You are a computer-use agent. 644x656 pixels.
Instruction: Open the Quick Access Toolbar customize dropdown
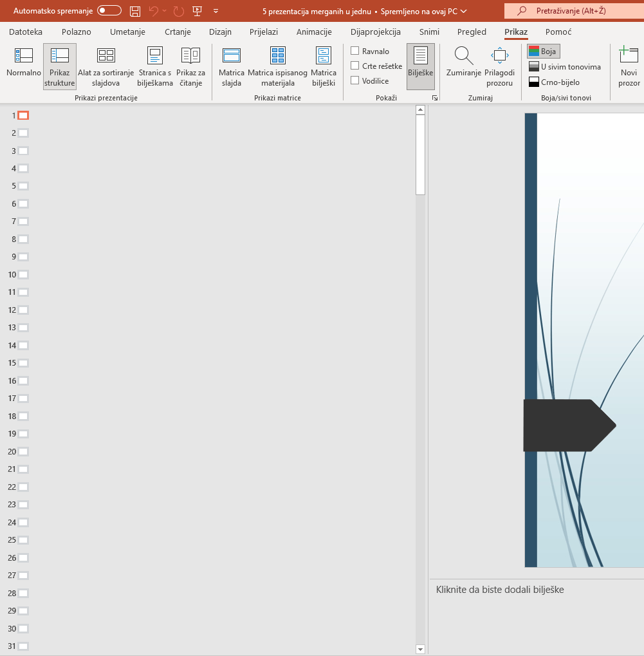click(x=216, y=11)
